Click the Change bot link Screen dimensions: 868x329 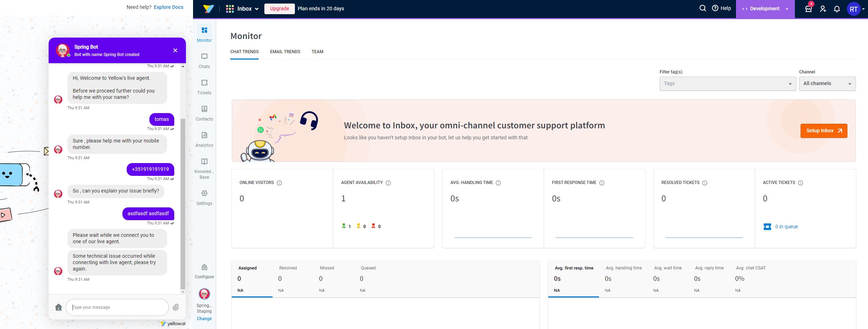tap(204, 319)
